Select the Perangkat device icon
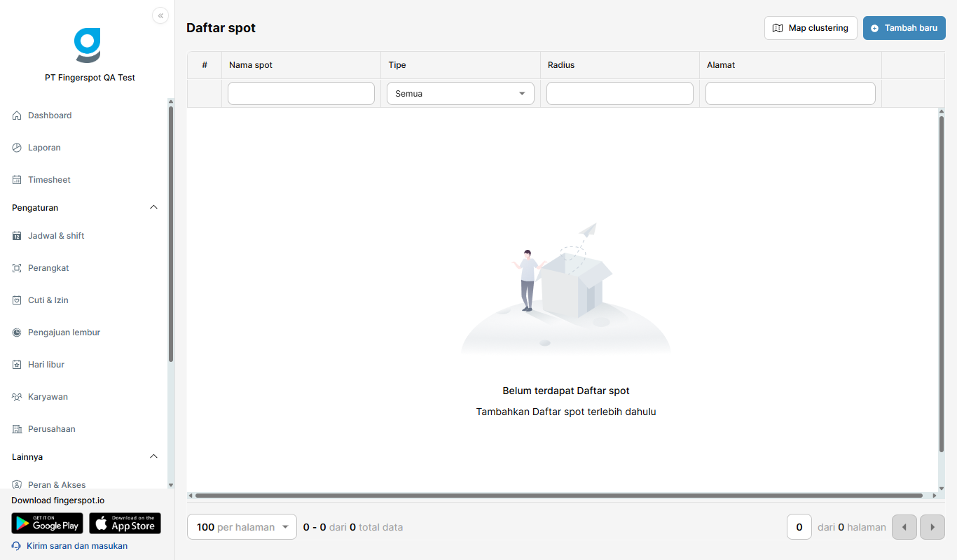The image size is (957, 560). click(x=17, y=268)
